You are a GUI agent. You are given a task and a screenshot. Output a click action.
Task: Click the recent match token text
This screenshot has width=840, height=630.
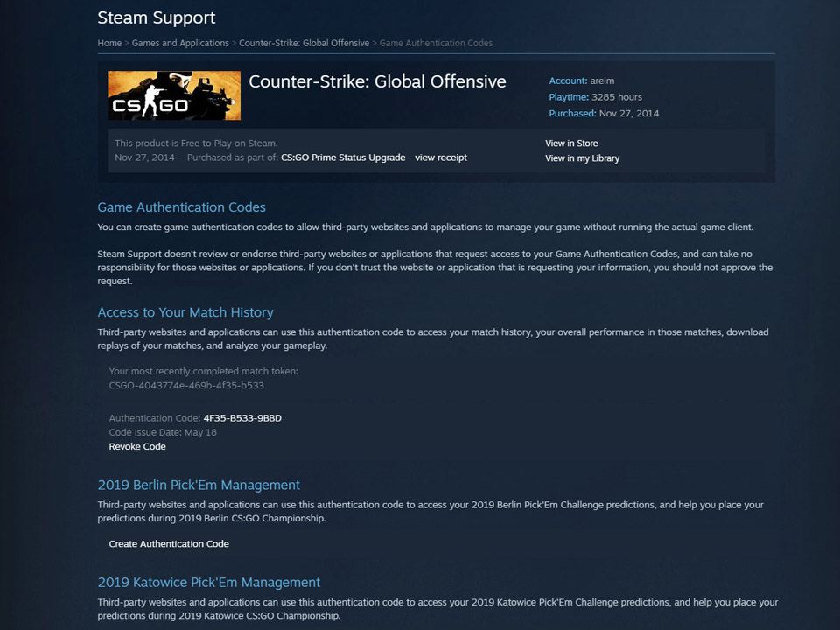point(186,385)
